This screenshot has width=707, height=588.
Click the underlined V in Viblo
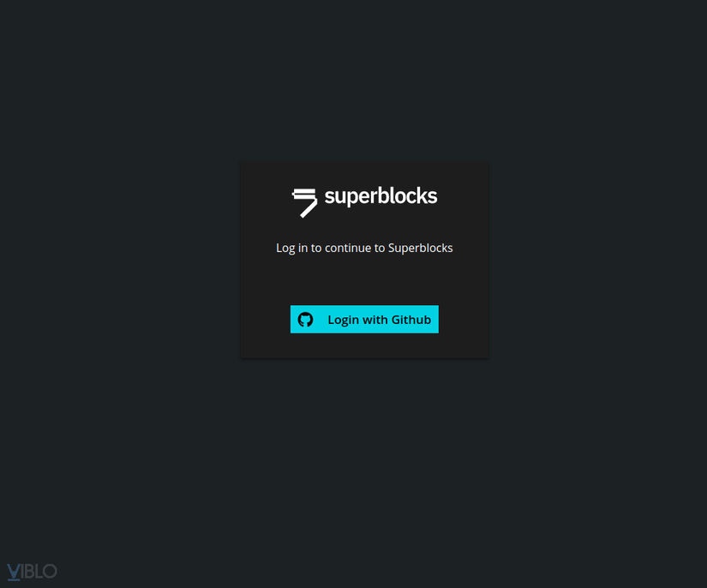pos(14,573)
